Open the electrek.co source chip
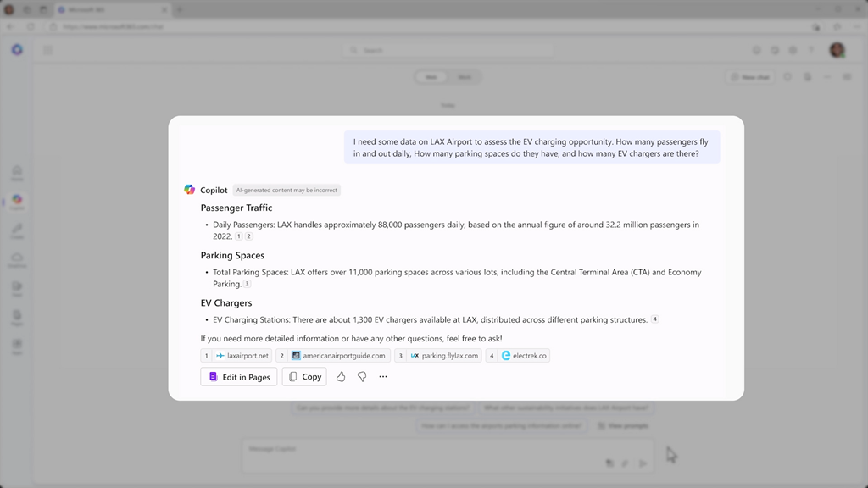 tap(518, 356)
